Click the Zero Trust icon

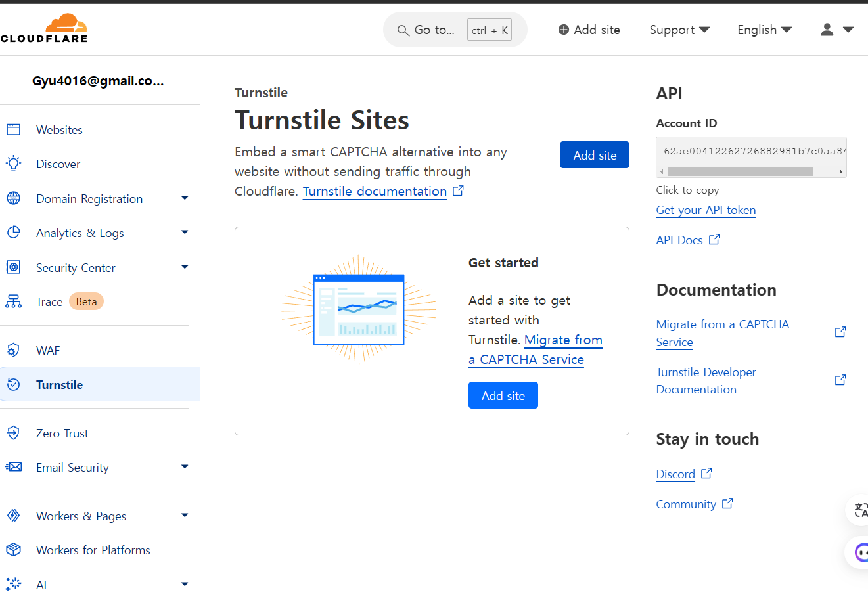[x=13, y=433]
